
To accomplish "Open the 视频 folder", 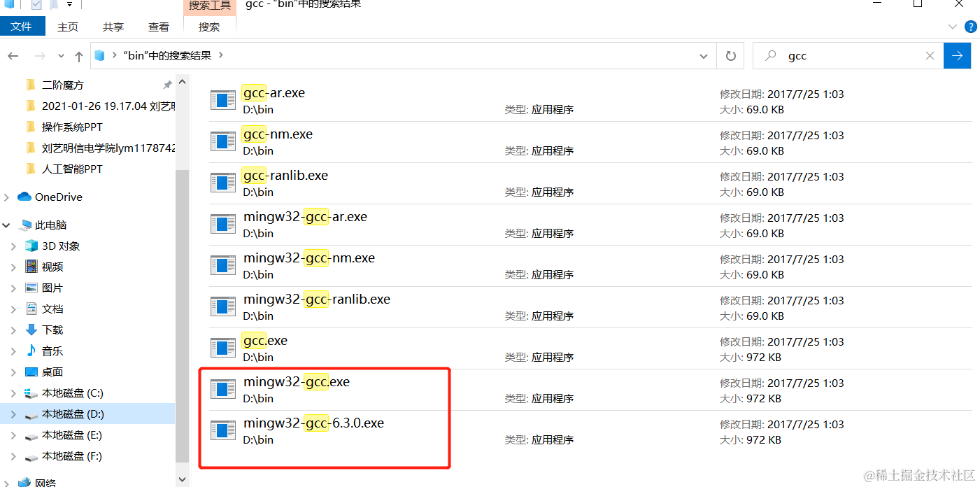I will point(52,267).
